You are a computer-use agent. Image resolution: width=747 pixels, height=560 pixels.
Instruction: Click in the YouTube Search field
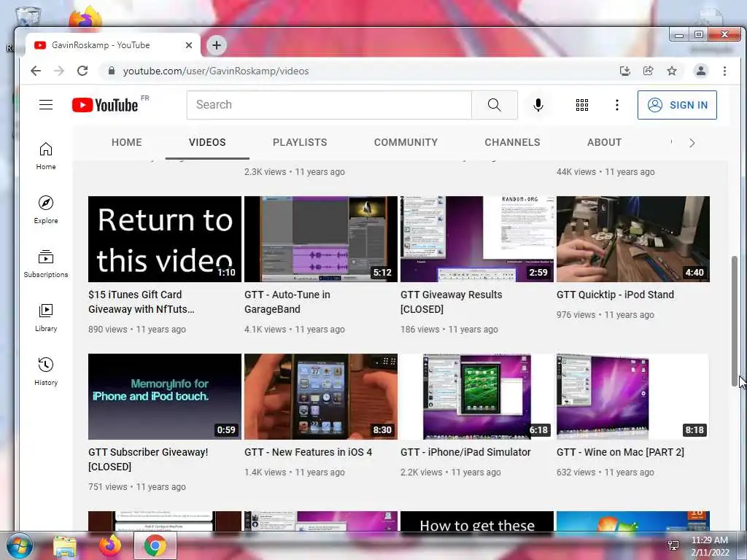coord(329,105)
